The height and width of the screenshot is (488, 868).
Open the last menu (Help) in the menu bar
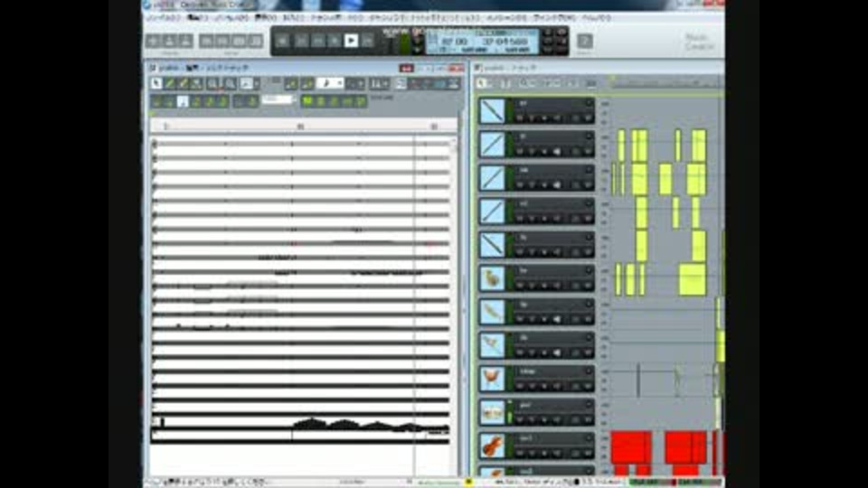point(597,18)
